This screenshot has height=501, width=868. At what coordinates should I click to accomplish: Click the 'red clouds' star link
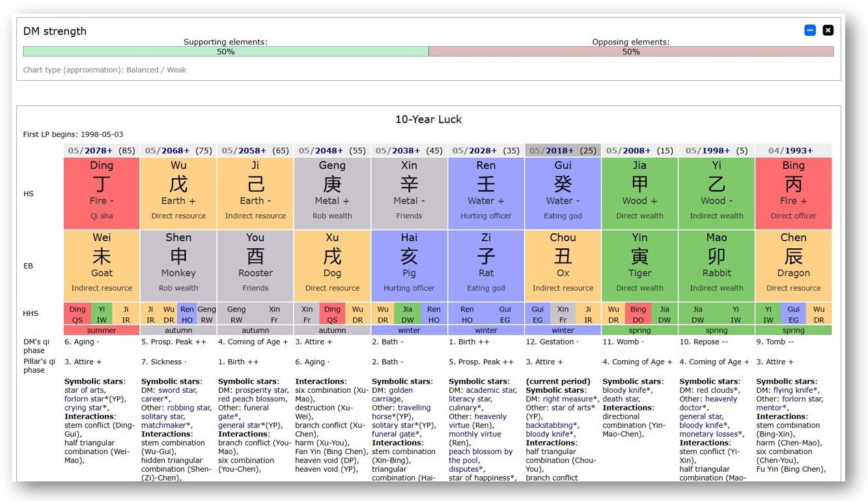pyautogui.click(x=716, y=390)
